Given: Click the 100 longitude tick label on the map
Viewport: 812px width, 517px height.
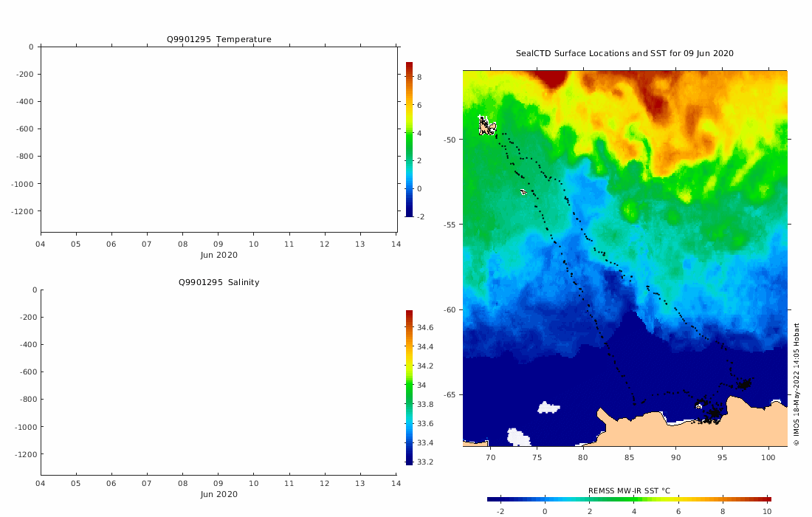Looking at the screenshot, I should 768,457.
